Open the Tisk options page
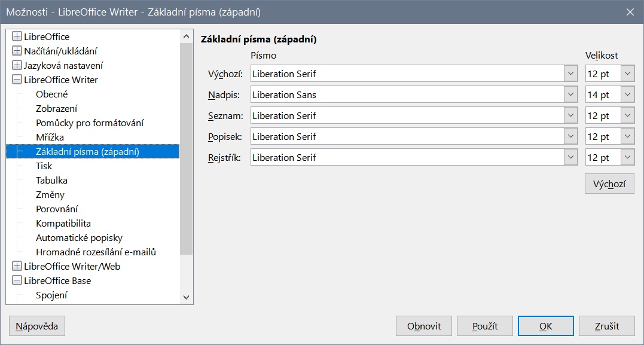This screenshot has height=345, width=644. [x=44, y=166]
